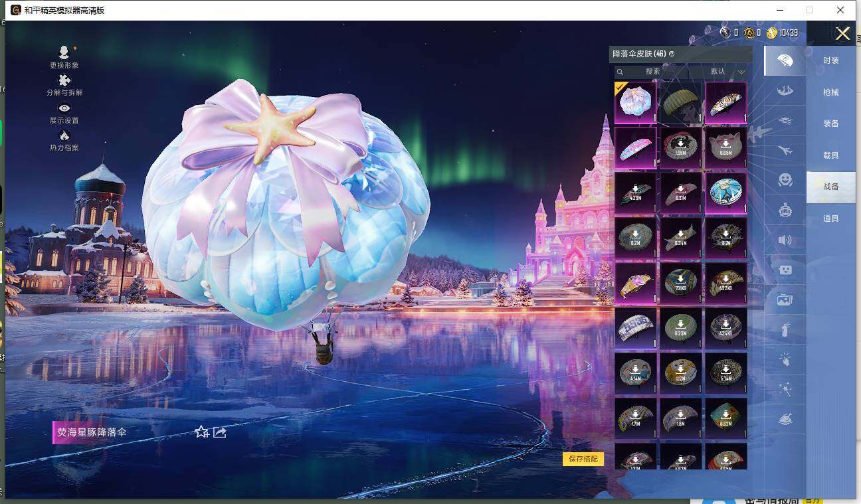Screen dimensions: 861x504
Task: Click the 保存搭配 save button
Action: [581, 458]
